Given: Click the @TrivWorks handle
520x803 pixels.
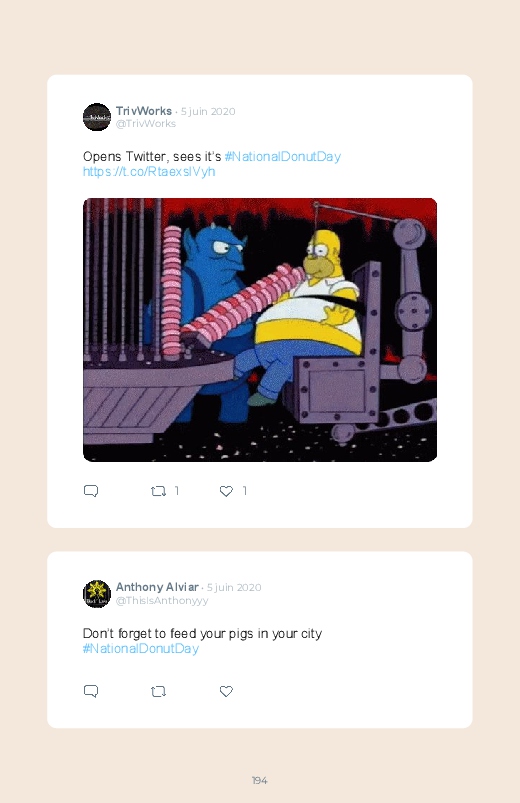Looking at the screenshot, I should tap(146, 123).
